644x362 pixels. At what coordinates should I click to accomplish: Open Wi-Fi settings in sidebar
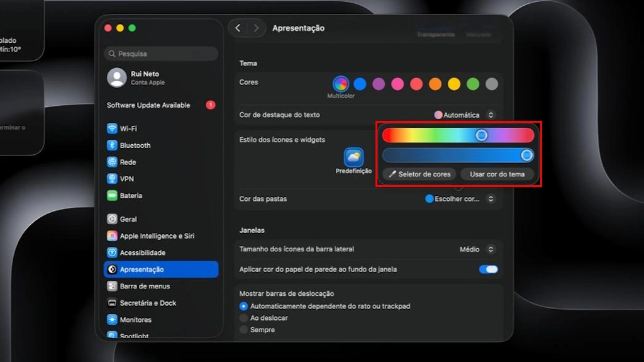(x=128, y=128)
